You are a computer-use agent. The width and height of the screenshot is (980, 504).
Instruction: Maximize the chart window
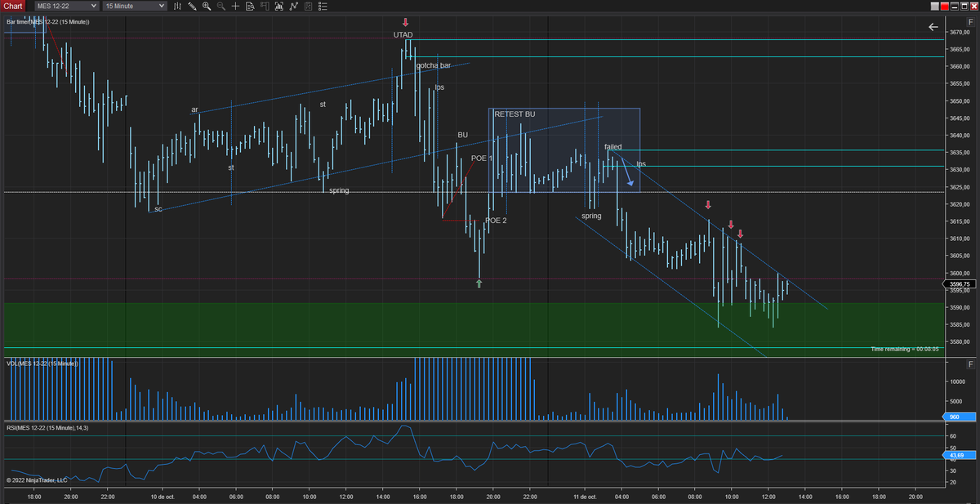pos(964,6)
